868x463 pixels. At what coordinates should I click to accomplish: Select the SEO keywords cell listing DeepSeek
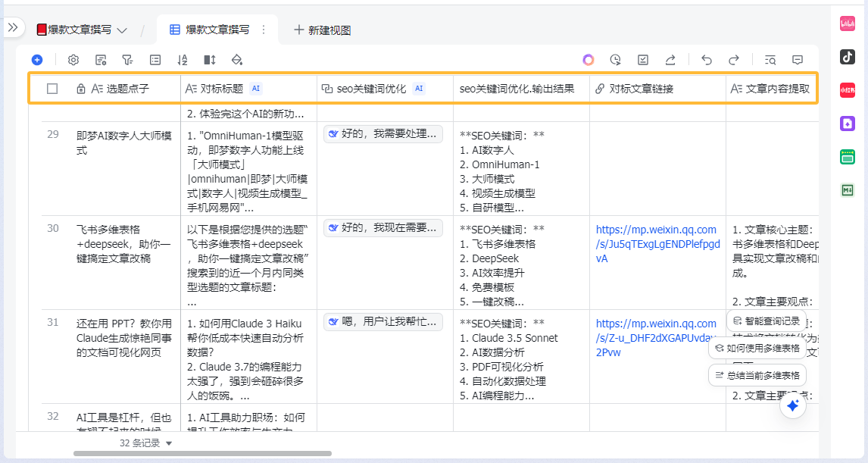point(521,262)
